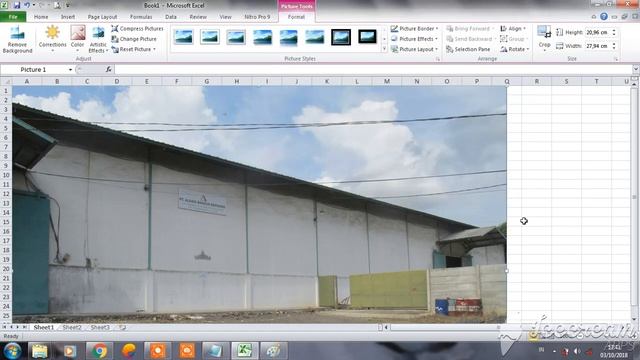Open the Rotate menu

click(x=514, y=49)
